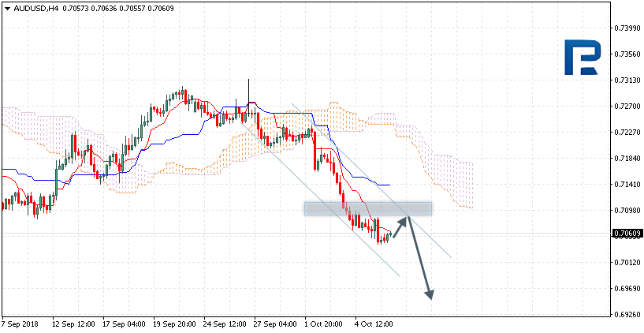The image size is (644, 333).
Task: Click the 0.73990 price axis label
Action: coord(627,28)
